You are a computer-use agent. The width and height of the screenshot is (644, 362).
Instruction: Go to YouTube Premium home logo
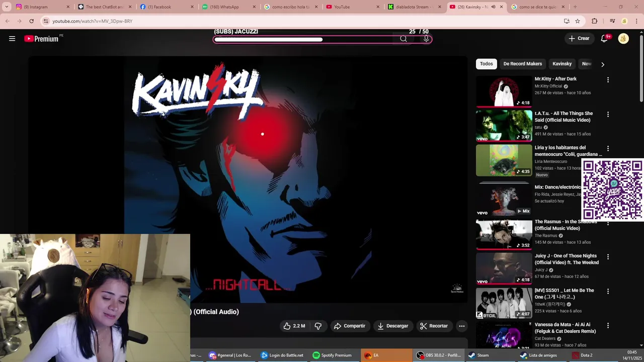point(42,39)
